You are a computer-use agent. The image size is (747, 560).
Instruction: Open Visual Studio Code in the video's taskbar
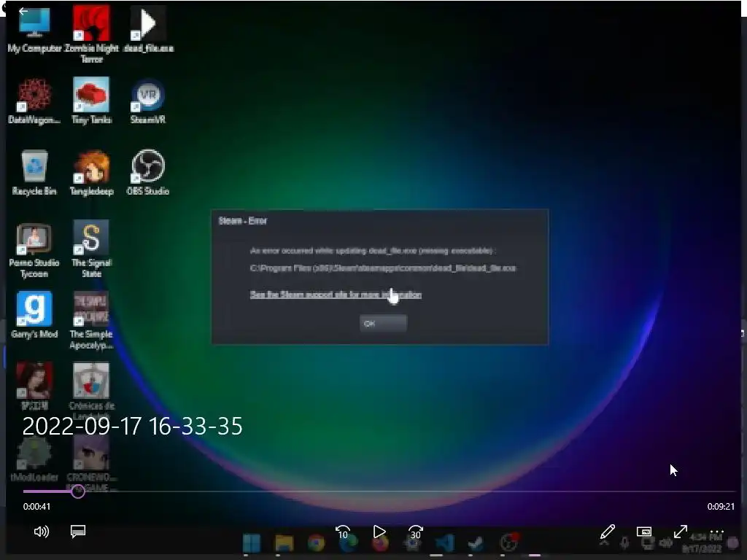pyautogui.click(x=444, y=543)
